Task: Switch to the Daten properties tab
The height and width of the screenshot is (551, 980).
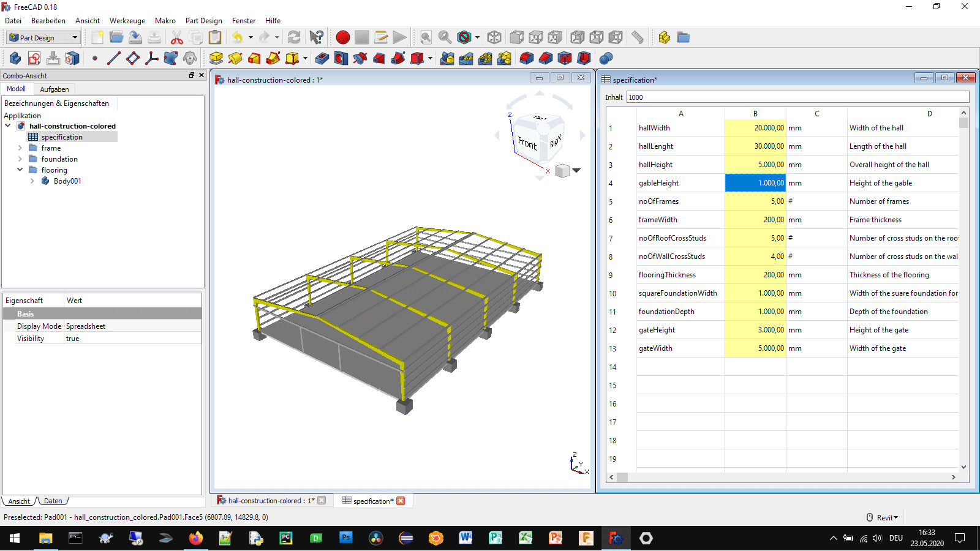Action: [53, 501]
